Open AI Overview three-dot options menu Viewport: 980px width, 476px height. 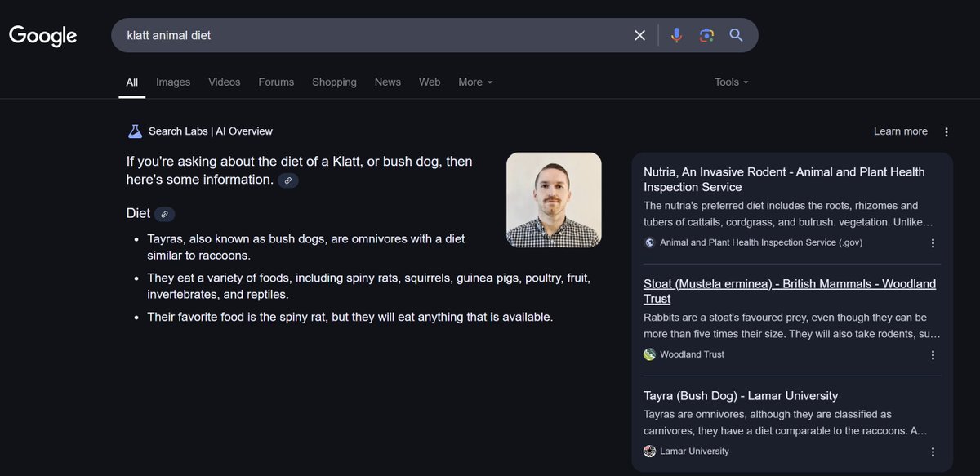click(x=947, y=131)
